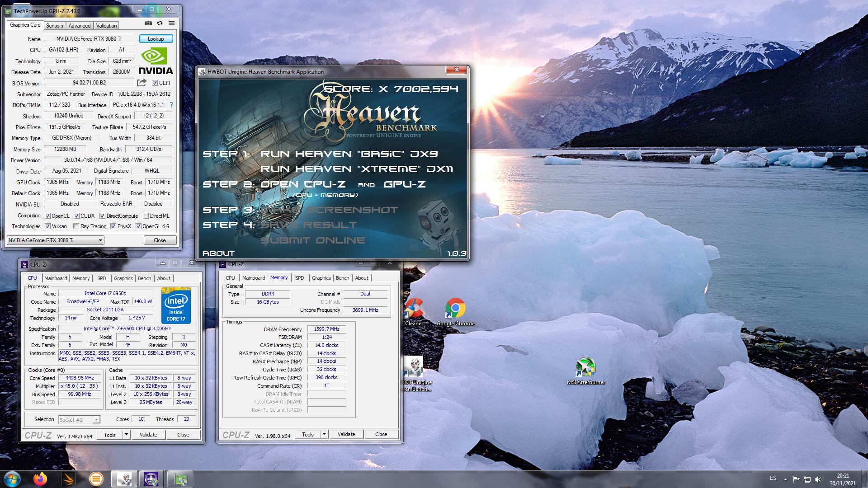The width and height of the screenshot is (868, 488).
Task: Click the GPU Name field
Action: coord(89,39)
